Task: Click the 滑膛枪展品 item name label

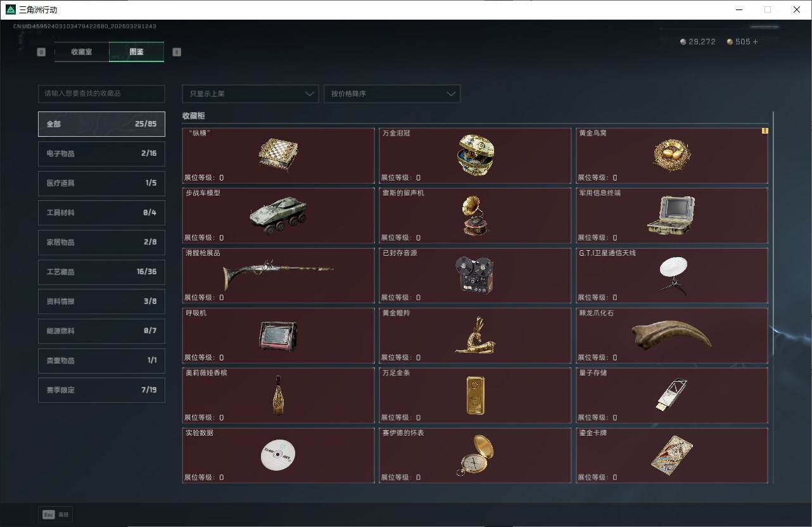Action: (203, 253)
